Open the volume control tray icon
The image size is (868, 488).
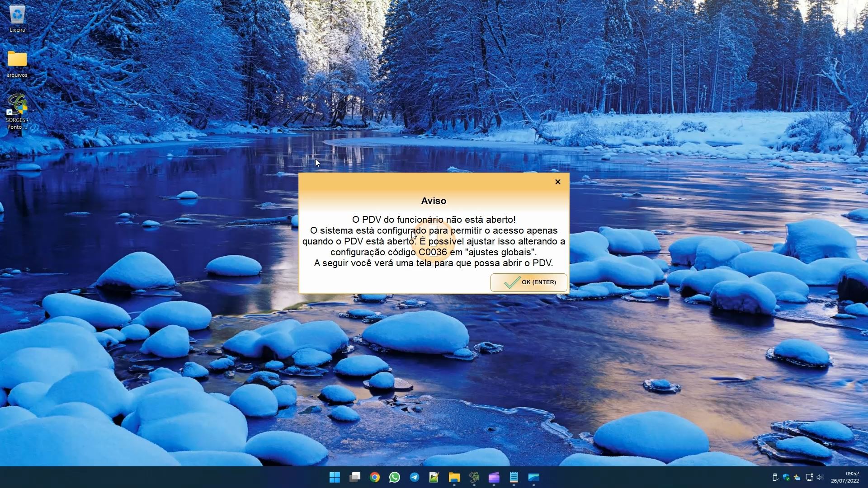coord(820,477)
